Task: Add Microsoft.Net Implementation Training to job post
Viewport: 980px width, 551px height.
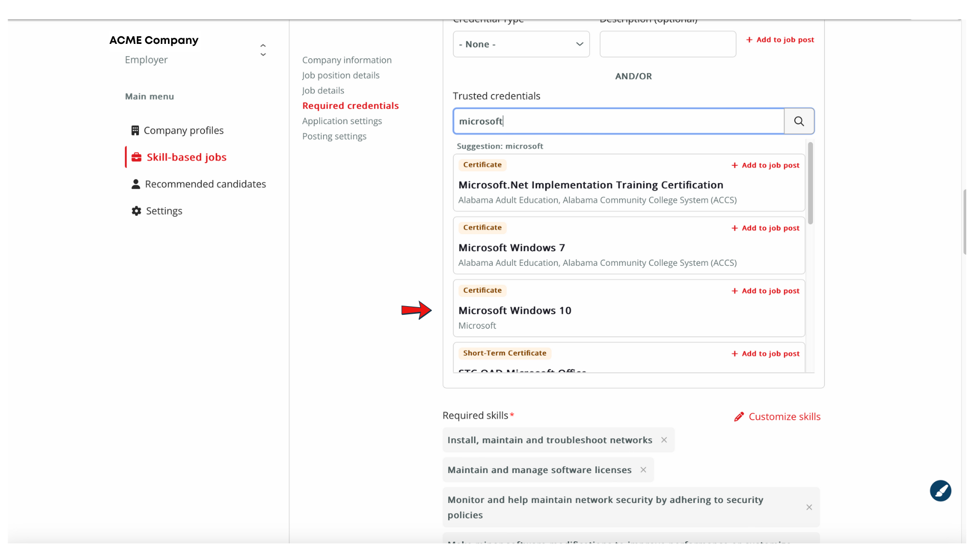Action: point(765,165)
